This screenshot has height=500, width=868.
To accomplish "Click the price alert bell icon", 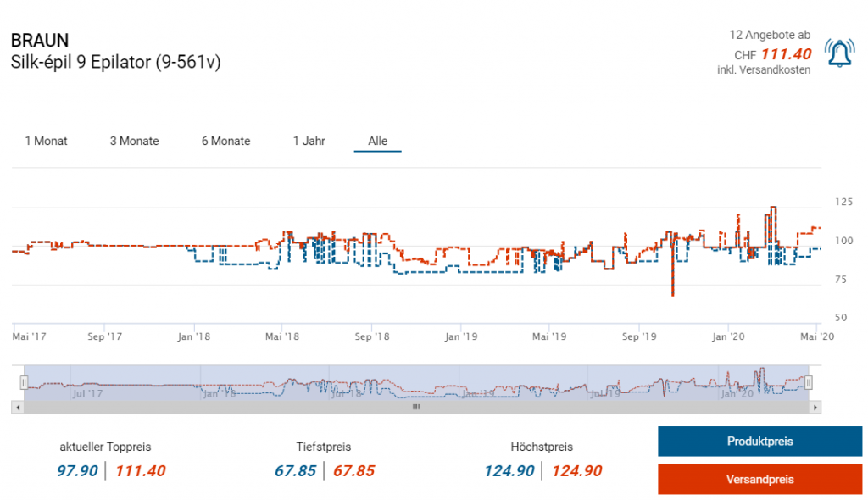I will point(839,53).
